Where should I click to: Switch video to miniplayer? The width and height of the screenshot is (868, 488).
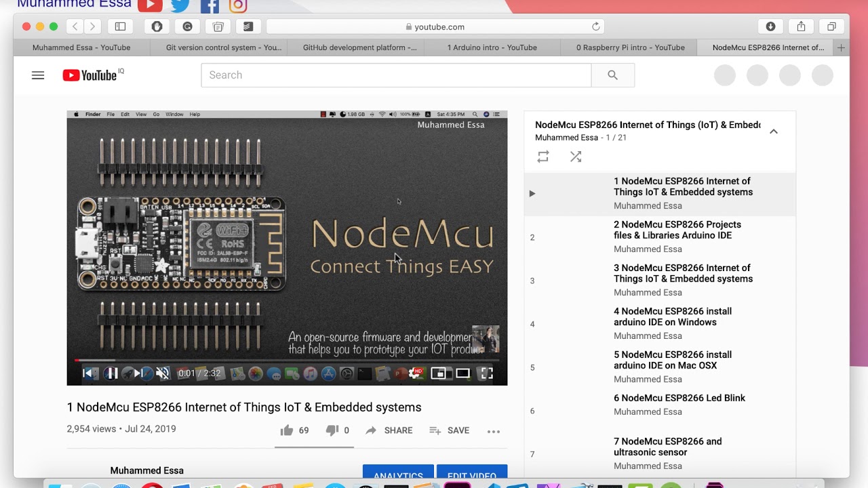(x=439, y=373)
